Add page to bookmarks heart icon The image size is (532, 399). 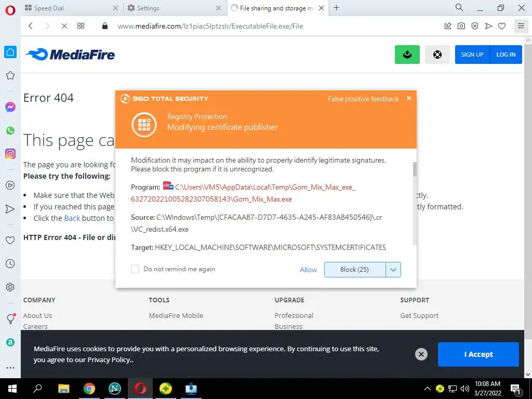click(x=502, y=26)
